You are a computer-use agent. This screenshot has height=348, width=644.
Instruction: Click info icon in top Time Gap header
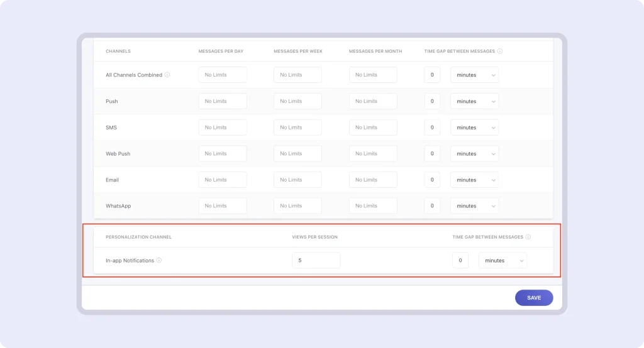pos(500,51)
